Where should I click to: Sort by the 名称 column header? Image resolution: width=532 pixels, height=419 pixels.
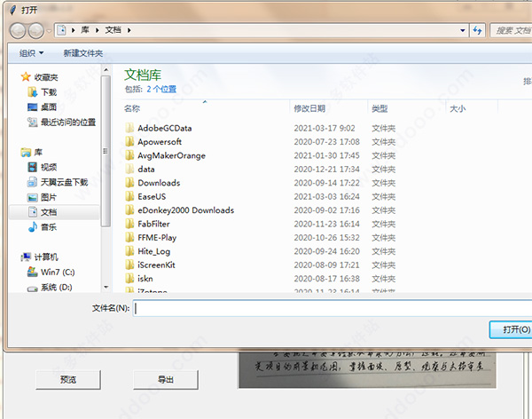[x=133, y=108]
